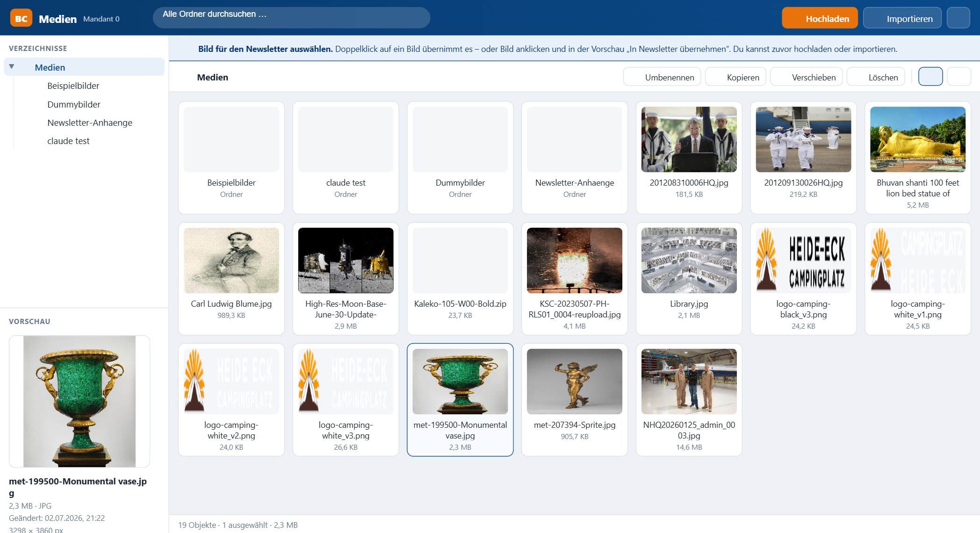Click the inactive view-mode button at toolbar end
Screen dimensions: 980x533
(x=958, y=77)
